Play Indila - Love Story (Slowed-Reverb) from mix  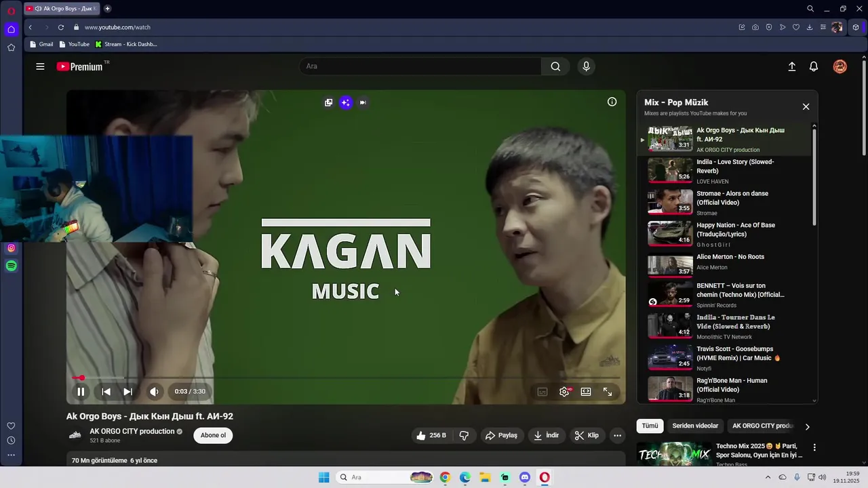coord(726,171)
